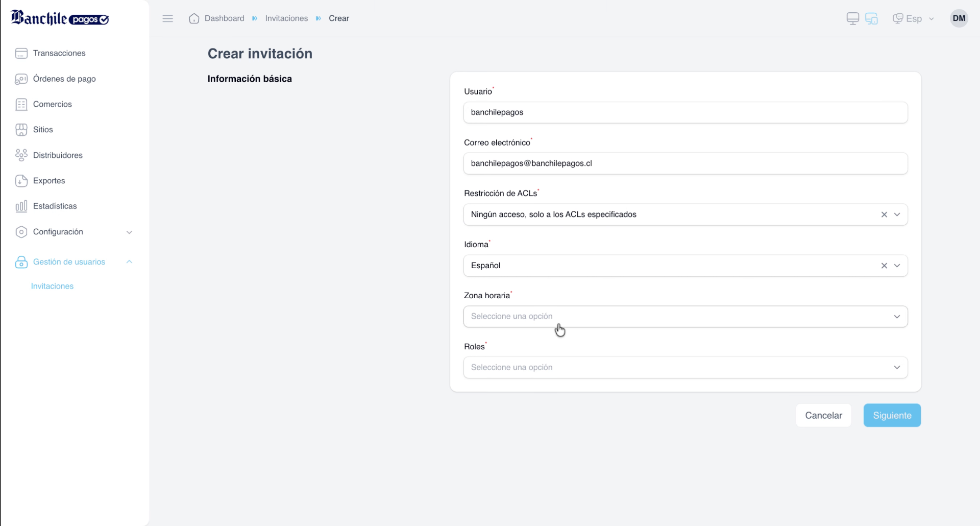Click the Sitios store icon

(21, 130)
